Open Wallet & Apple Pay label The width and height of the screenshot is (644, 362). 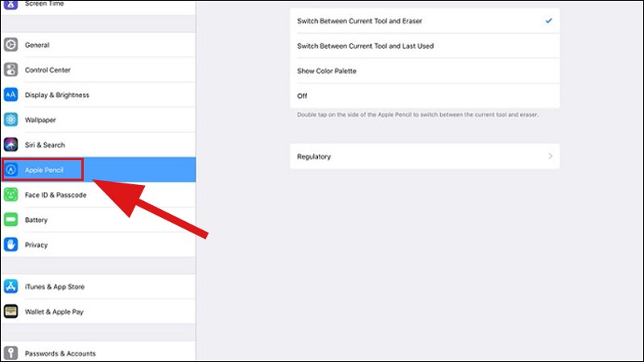coord(54,312)
